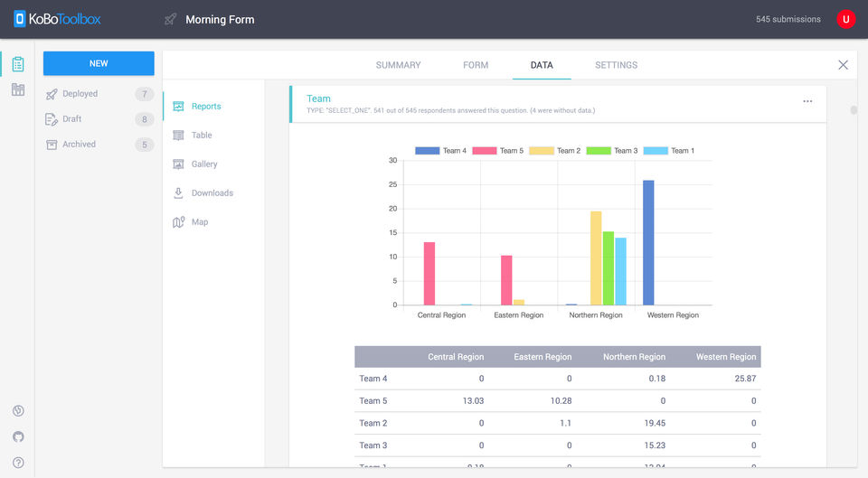Screen dimensions: 868x478
Task: Click the 545 submissions text
Action: click(x=788, y=19)
